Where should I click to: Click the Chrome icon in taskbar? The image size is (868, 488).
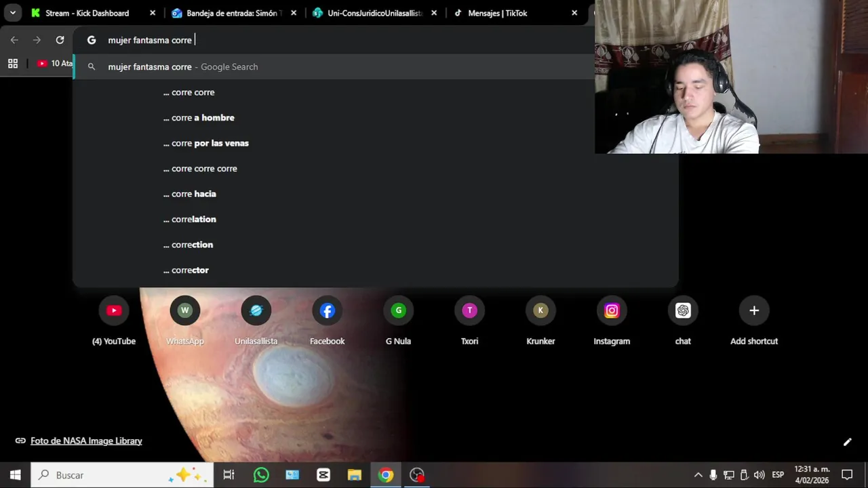tap(386, 475)
